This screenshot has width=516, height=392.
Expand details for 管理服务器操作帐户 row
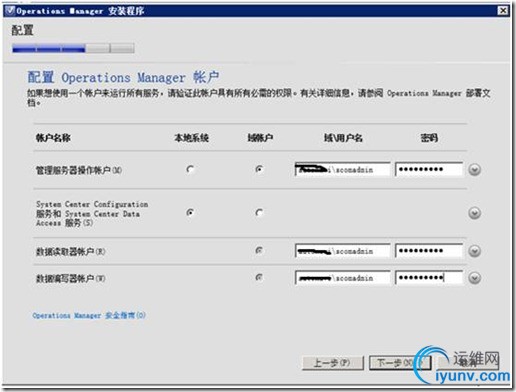coord(474,170)
